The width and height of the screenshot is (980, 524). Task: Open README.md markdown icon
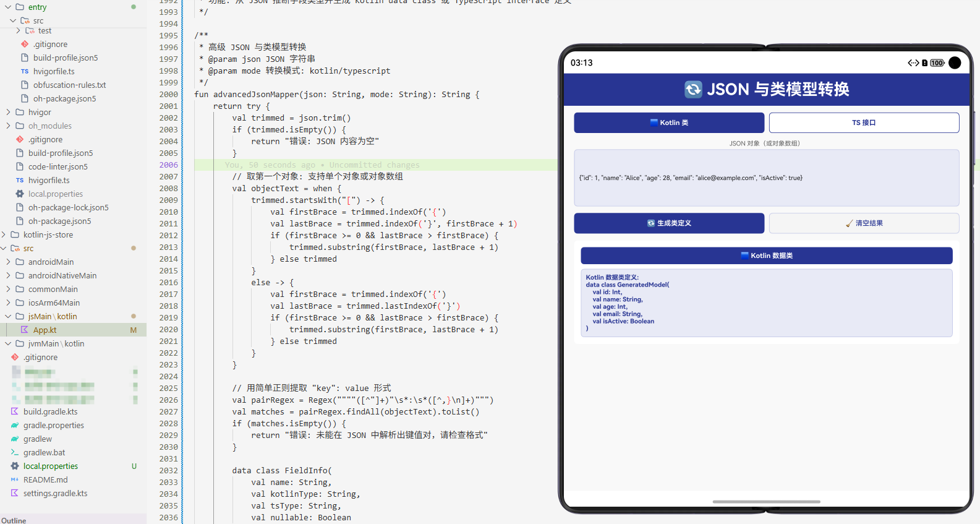click(x=15, y=479)
